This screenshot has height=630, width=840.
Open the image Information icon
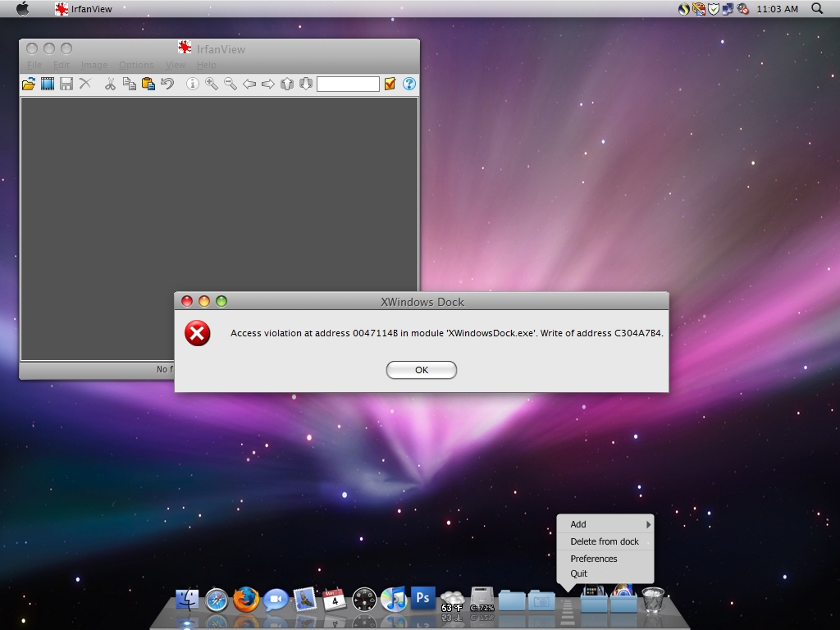[x=192, y=84]
